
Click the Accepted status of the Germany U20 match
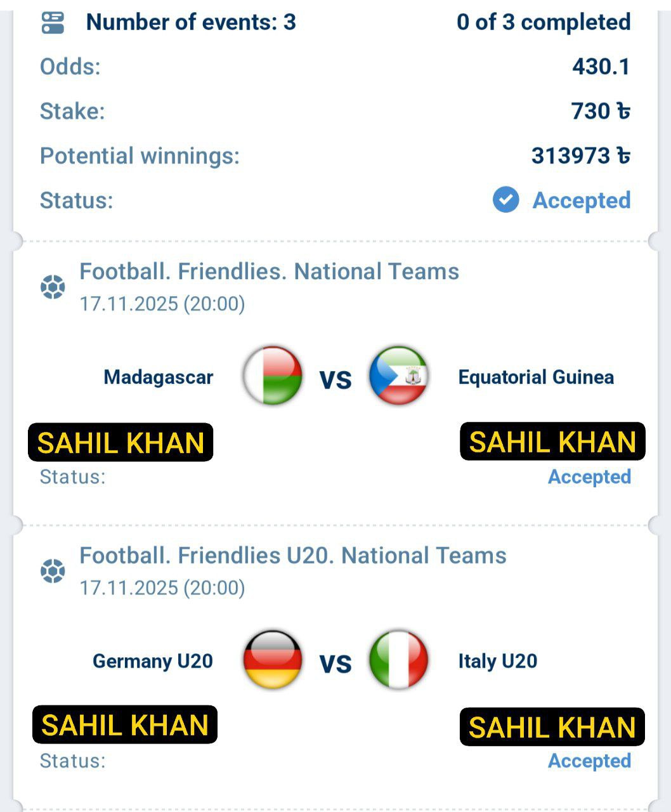click(589, 761)
